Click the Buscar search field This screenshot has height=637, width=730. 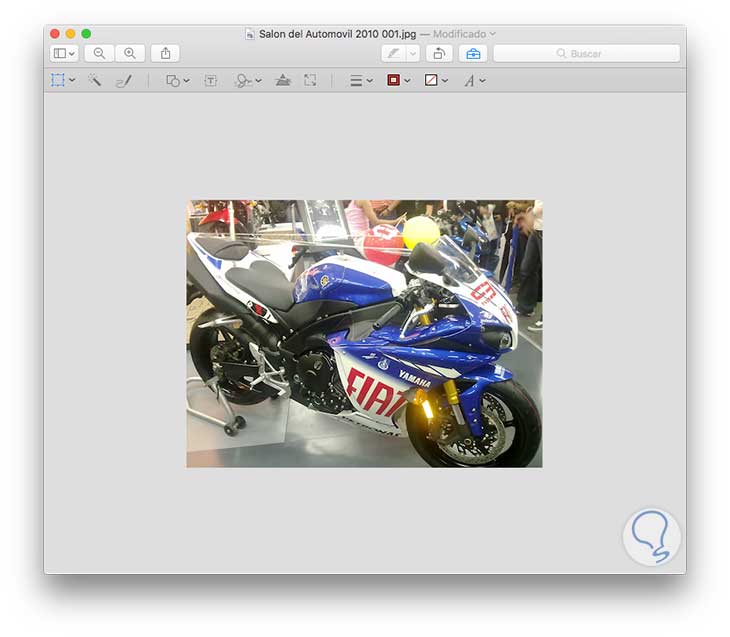coord(587,54)
